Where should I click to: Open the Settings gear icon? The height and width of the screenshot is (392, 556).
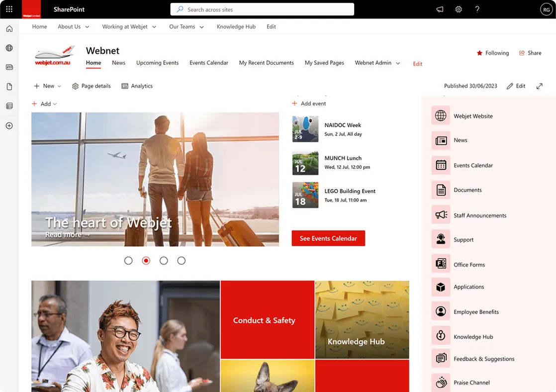click(459, 9)
